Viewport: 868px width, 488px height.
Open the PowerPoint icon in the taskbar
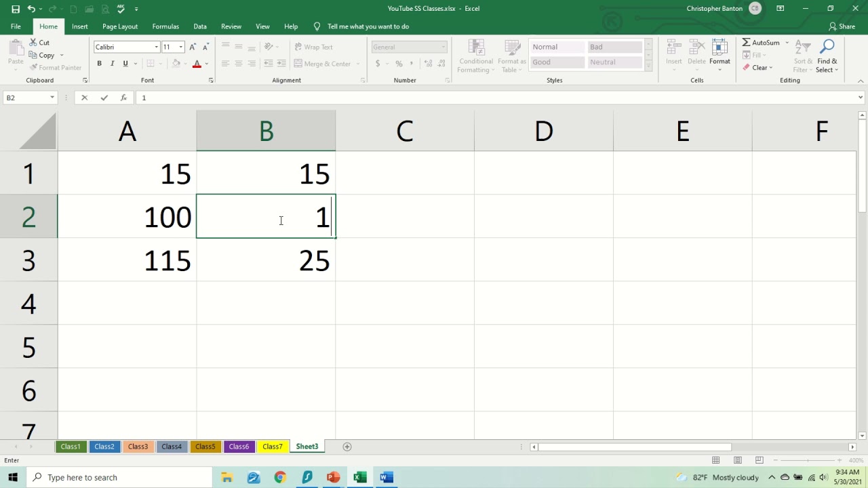point(333,477)
